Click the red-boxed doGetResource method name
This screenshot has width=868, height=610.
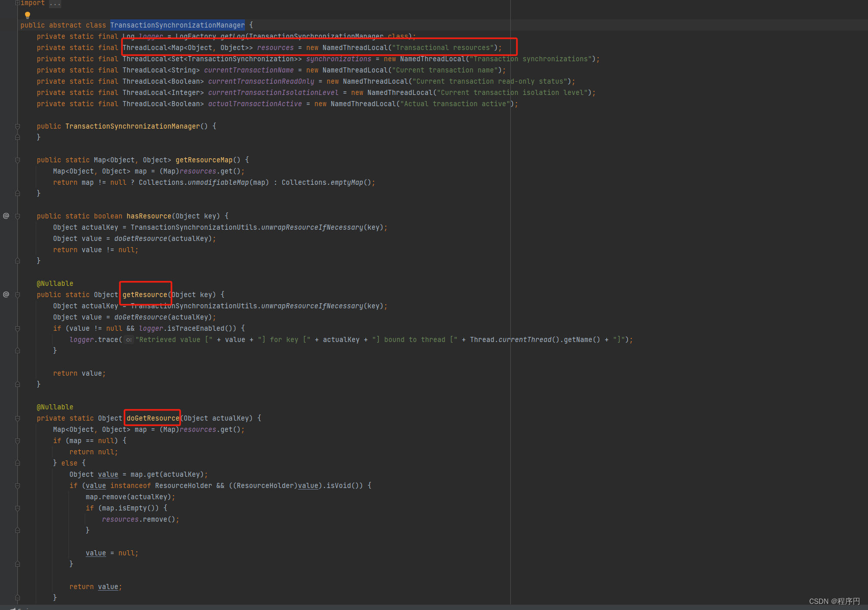tap(152, 418)
